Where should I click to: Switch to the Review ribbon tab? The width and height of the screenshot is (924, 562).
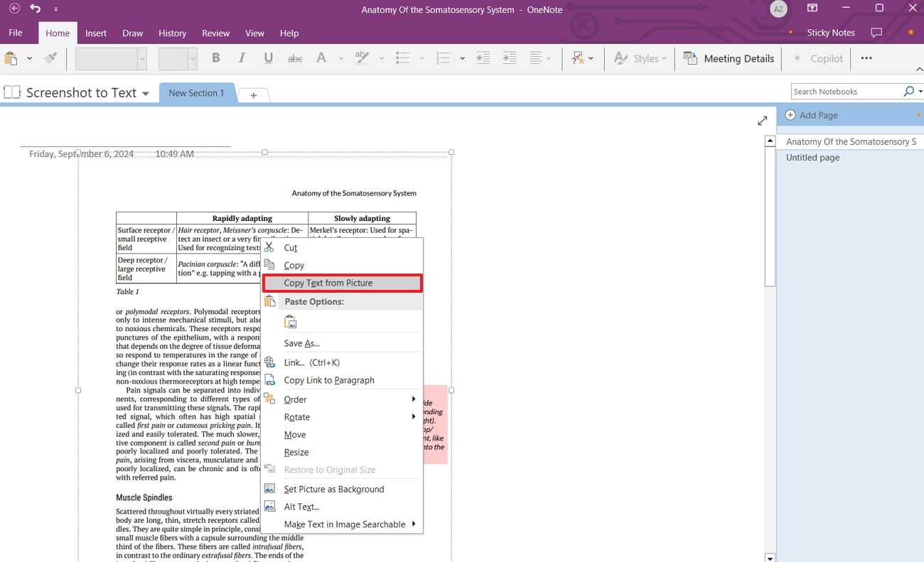(216, 33)
